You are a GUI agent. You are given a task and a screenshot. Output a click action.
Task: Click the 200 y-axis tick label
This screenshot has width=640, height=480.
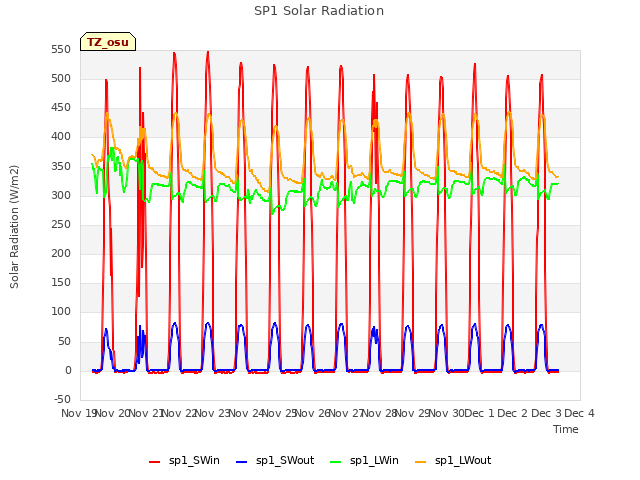click(x=61, y=253)
